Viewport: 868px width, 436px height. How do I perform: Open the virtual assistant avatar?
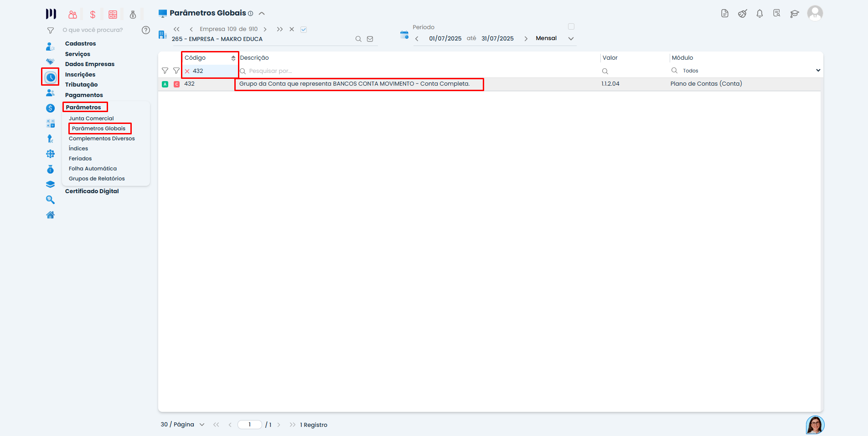815,425
